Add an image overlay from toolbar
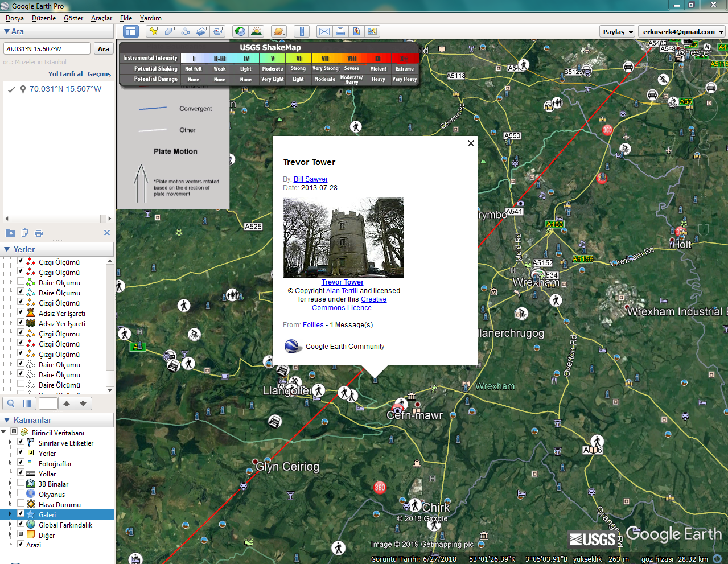Screen dimensions: 728x564 [202, 31]
